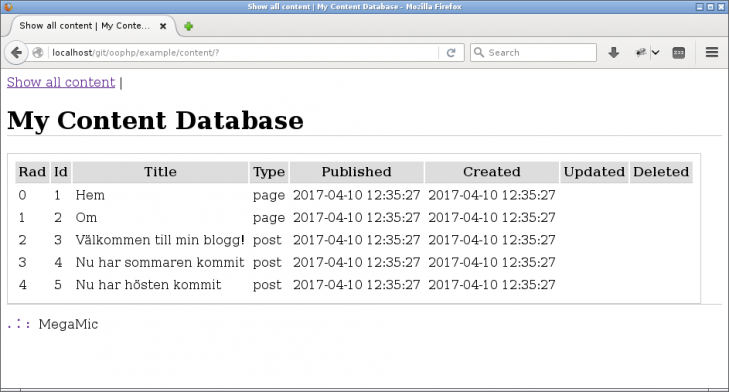Expand the dropdown arrow next to addon icon
Viewport: 729px width, 392px height.
click(655, 53)
